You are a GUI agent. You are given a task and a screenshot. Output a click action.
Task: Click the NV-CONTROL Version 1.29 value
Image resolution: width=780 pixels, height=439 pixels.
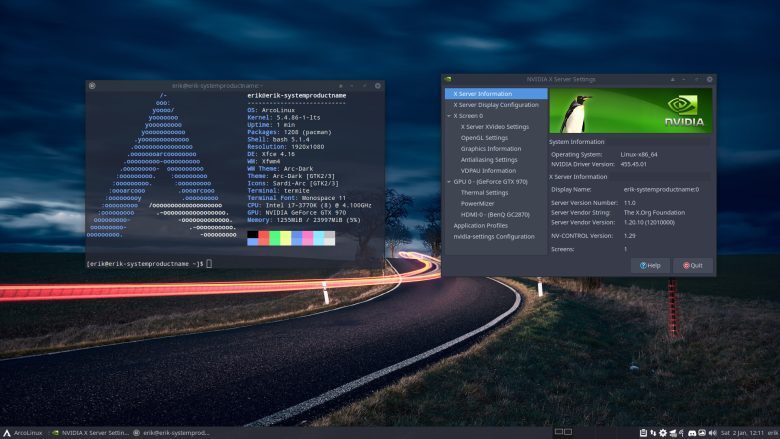coord(629,236)
